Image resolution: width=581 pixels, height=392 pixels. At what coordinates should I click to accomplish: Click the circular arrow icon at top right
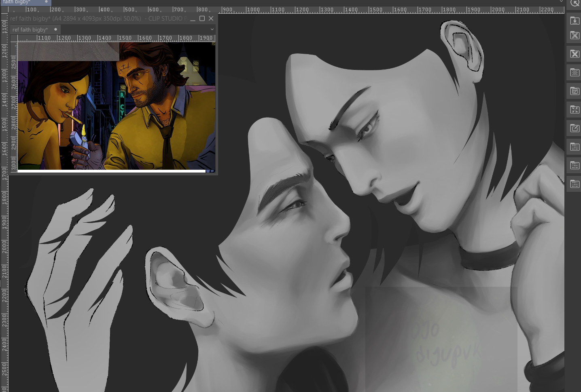(x=575, y=3)
